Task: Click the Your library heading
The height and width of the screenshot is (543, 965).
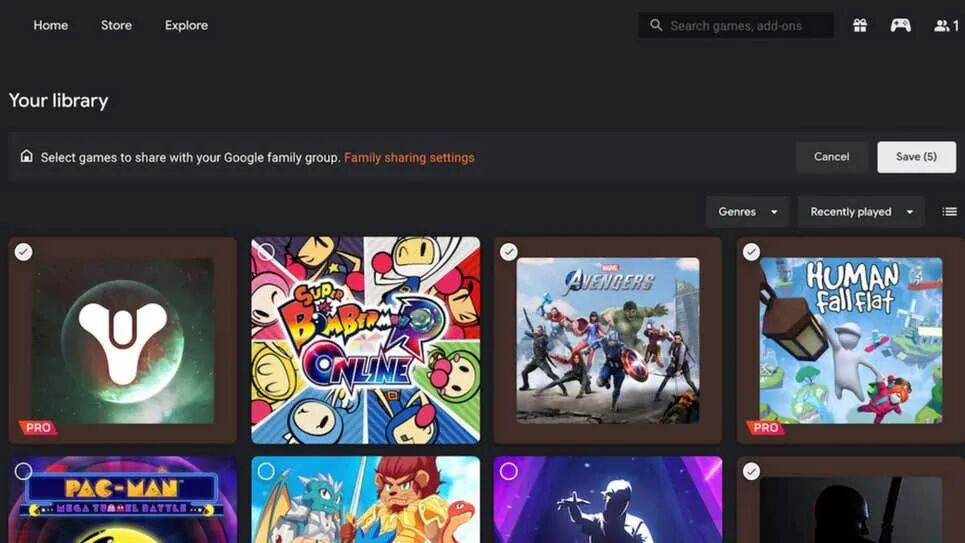Action: pyautogui.click(x=58, y=100)
